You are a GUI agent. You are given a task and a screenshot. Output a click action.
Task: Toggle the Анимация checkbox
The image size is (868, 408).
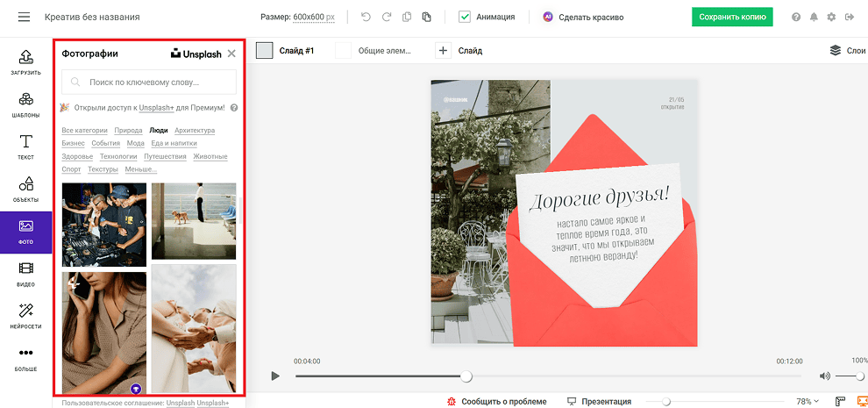tap(465, 18)
